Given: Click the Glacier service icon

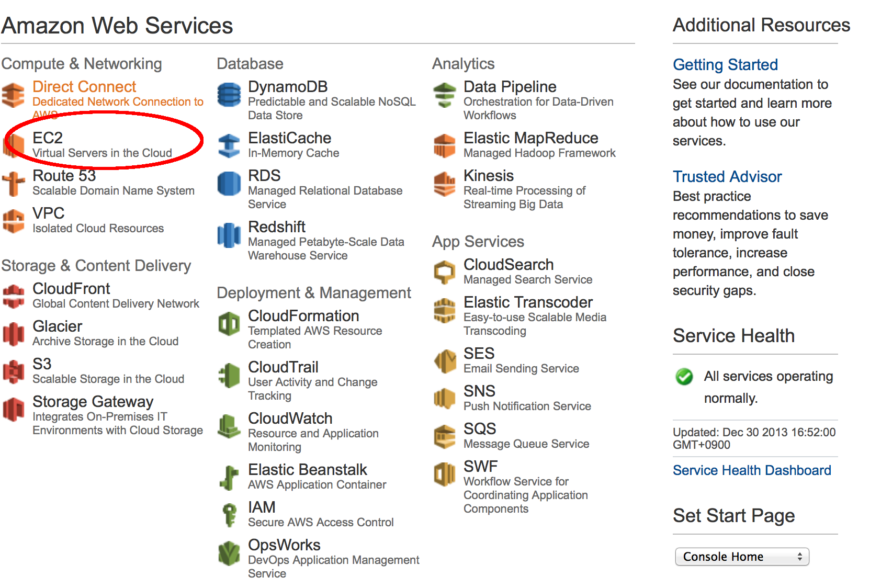Looking at the screenshot, I should click(x=14, y=334).
